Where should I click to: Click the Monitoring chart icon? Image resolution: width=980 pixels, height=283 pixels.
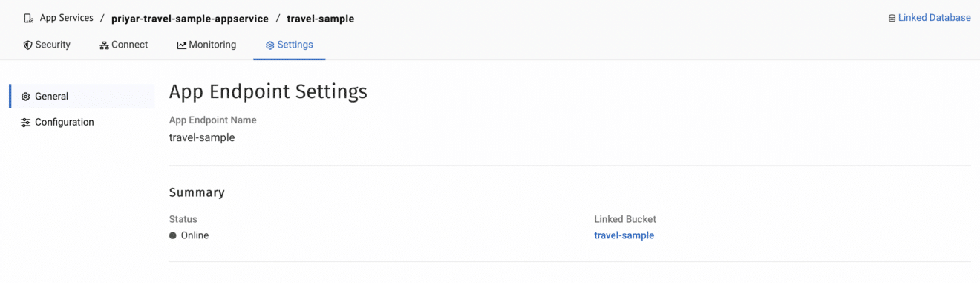pos(181,45)
